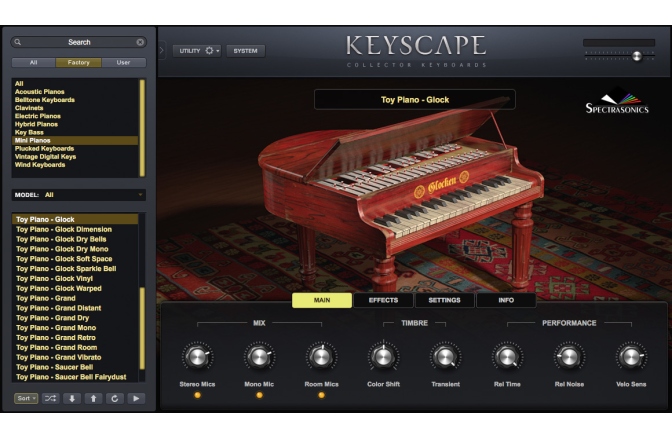Open the Utility menu
Image resolution: width=672 pixels, height=440 pixels.
pyautogui.click(x=197, y=51)
